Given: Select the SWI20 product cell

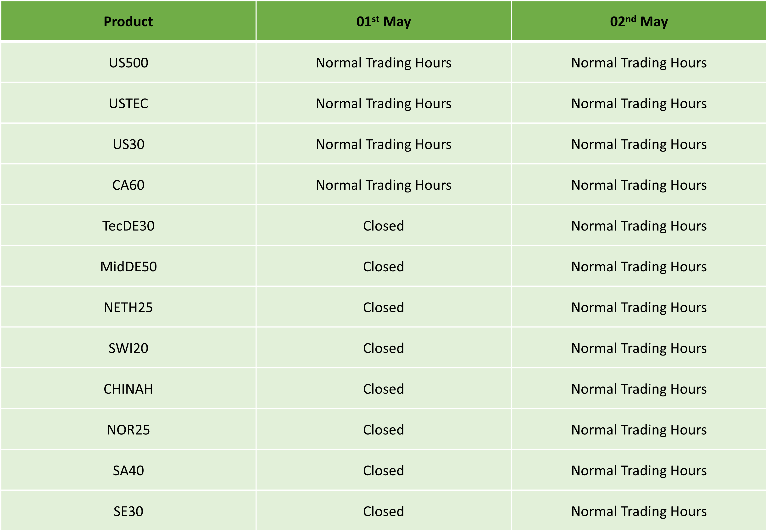Looking at the screenshot, I should pyautogui.click(x=128, y=348).
